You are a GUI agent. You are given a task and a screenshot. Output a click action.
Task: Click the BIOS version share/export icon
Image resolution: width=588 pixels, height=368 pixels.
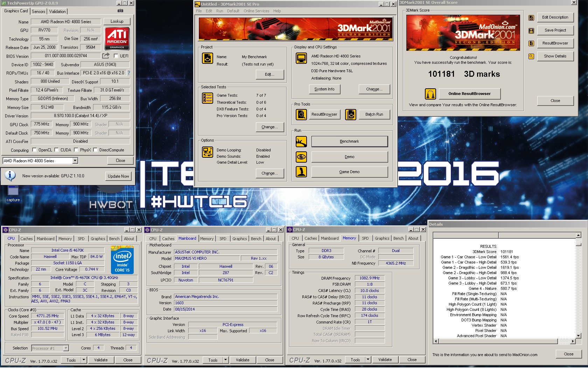tap(106, 55)
